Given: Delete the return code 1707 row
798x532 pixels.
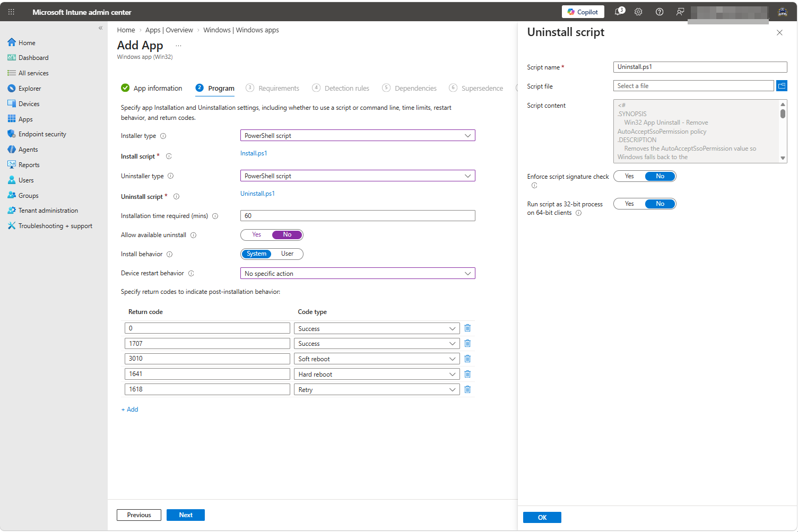Looking at the screenshot, I should click(467, 344).
